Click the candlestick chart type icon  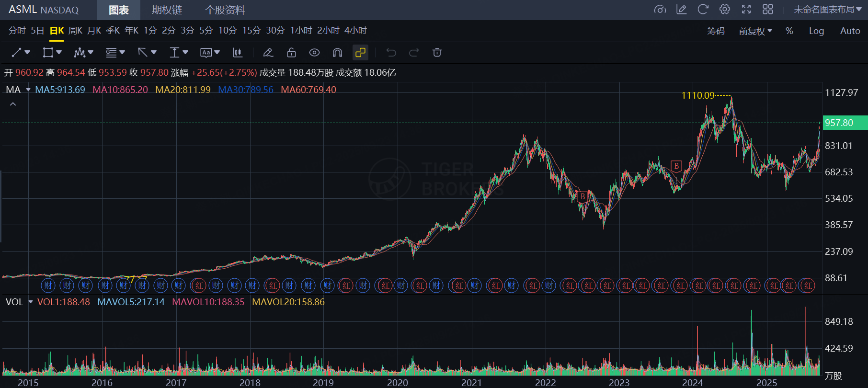pos(237,52)
